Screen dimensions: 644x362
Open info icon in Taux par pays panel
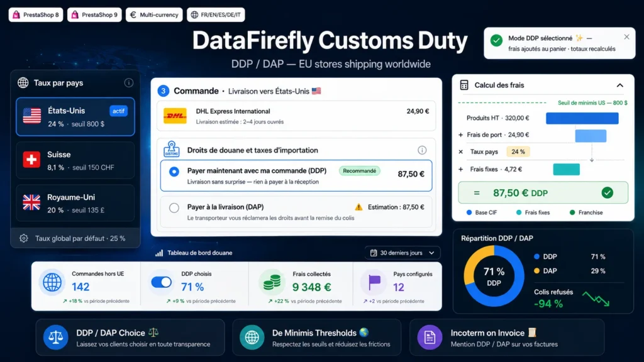[x=128, y=82]
